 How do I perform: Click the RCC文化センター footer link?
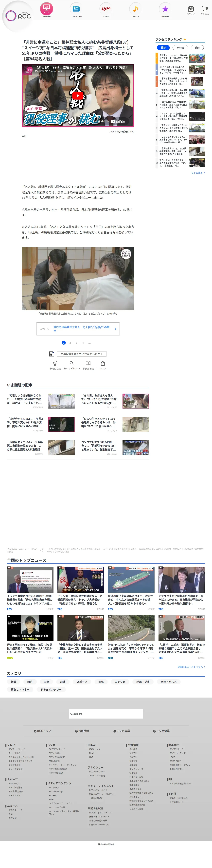tap(177, 749)
